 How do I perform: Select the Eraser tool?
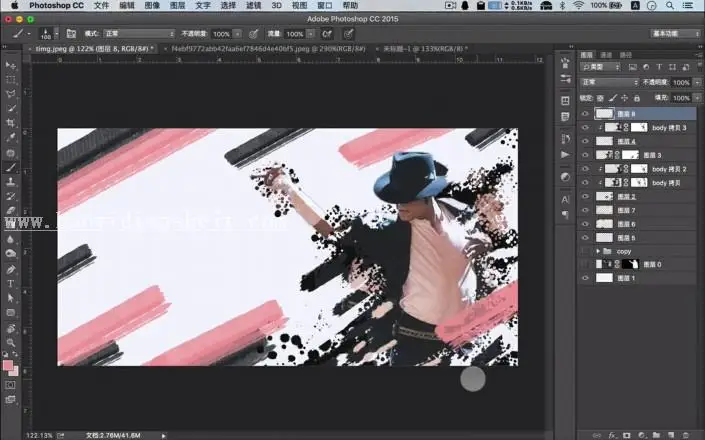coord(10,210)
